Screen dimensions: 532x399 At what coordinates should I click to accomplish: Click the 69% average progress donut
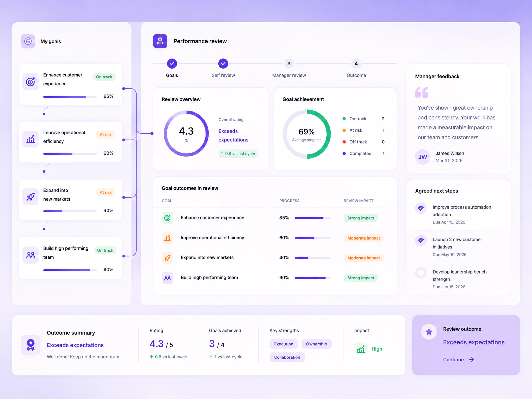(x=307, y=134)
